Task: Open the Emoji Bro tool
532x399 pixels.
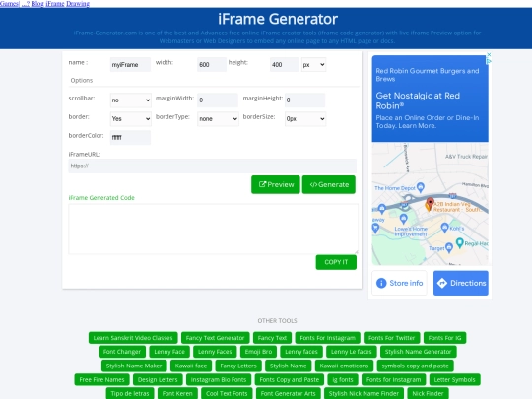Action: click(258, 352)
